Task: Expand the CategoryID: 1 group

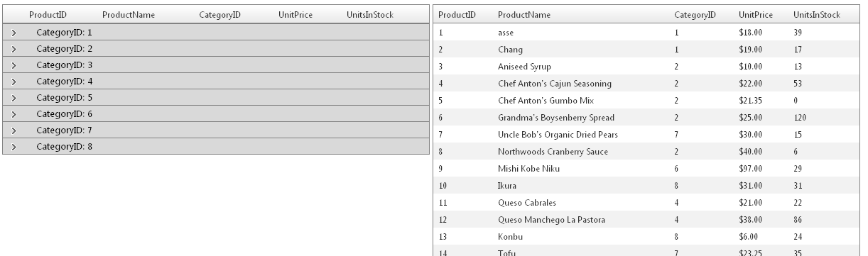Action: pyautogui.click(x=13, y=33)
